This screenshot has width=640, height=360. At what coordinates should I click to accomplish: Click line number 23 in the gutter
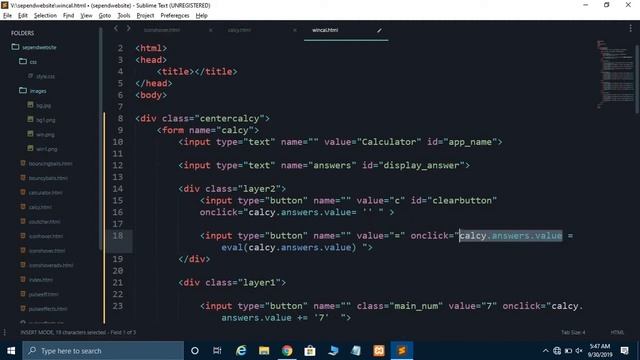[x=118, y=306]
